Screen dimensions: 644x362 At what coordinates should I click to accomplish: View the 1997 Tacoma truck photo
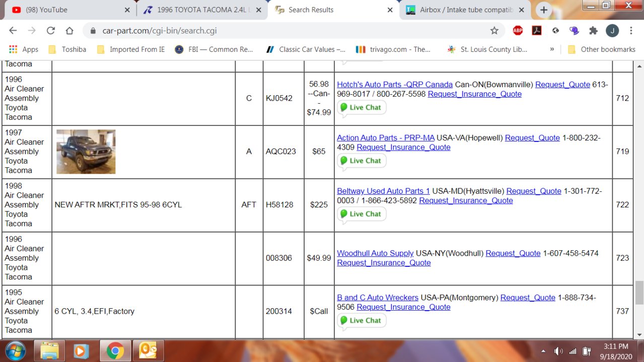click(86, 152)
